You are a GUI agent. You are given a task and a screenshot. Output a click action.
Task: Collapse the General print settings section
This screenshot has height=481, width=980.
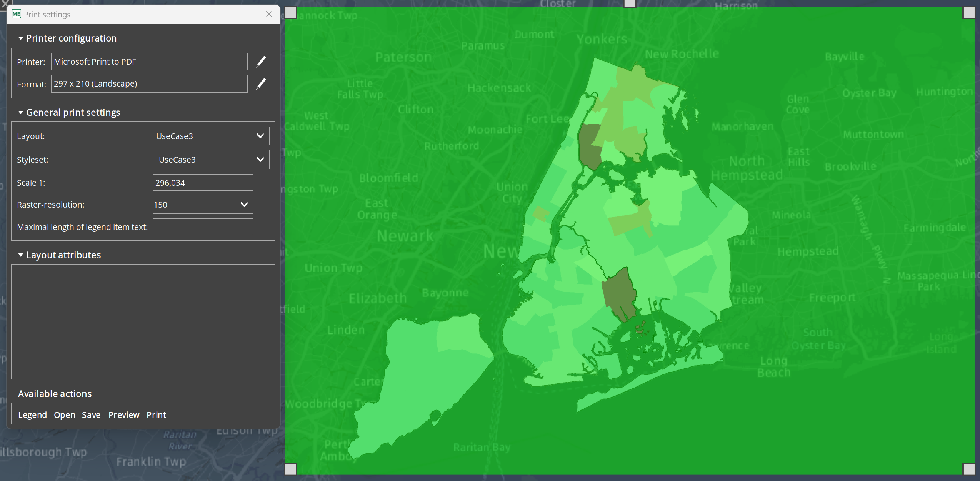[21, 112]
